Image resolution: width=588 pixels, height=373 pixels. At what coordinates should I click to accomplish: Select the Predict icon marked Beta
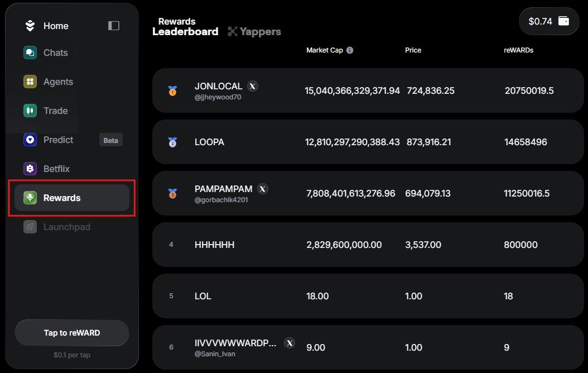pyautogui.click(x=30, y=140)
